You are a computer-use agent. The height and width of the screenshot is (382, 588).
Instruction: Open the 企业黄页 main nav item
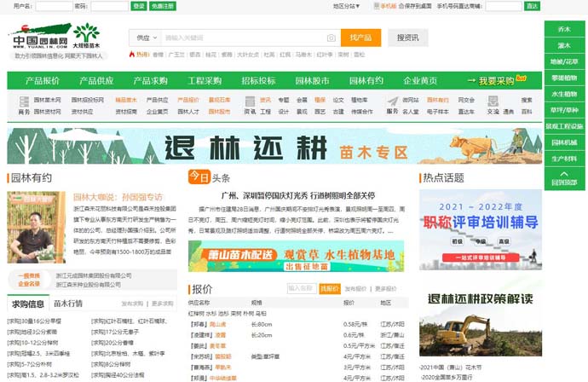click(x=420, y=81)
